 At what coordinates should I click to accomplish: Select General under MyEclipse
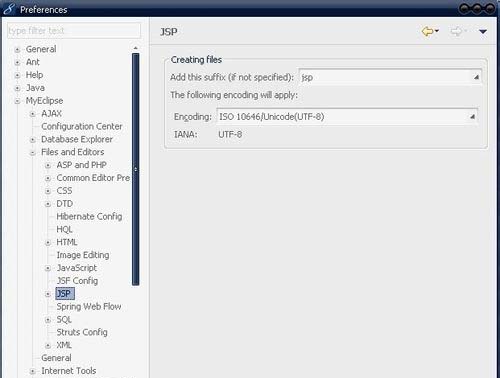tap(56, 358)
